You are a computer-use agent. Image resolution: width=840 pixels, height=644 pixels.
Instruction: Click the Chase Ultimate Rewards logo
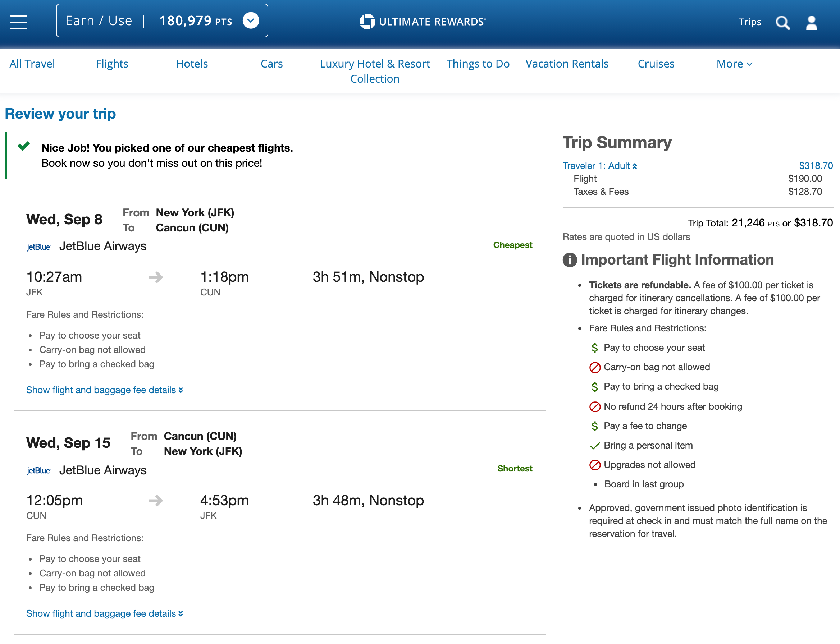coord(422,22)
